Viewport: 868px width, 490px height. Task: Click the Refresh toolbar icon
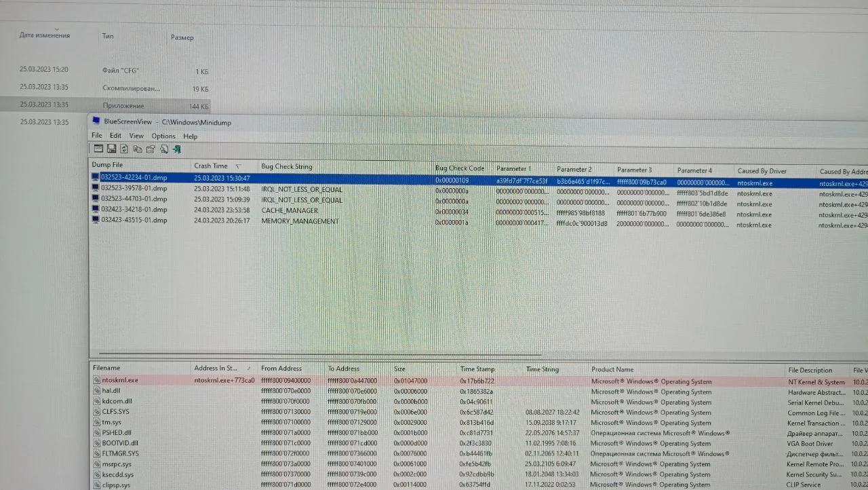point(125,149)
